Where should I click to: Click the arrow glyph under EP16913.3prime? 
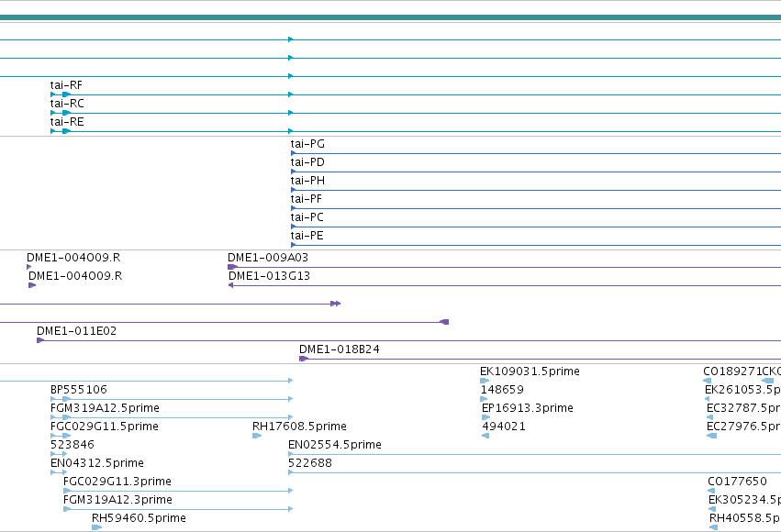click(x=485, y=417)
